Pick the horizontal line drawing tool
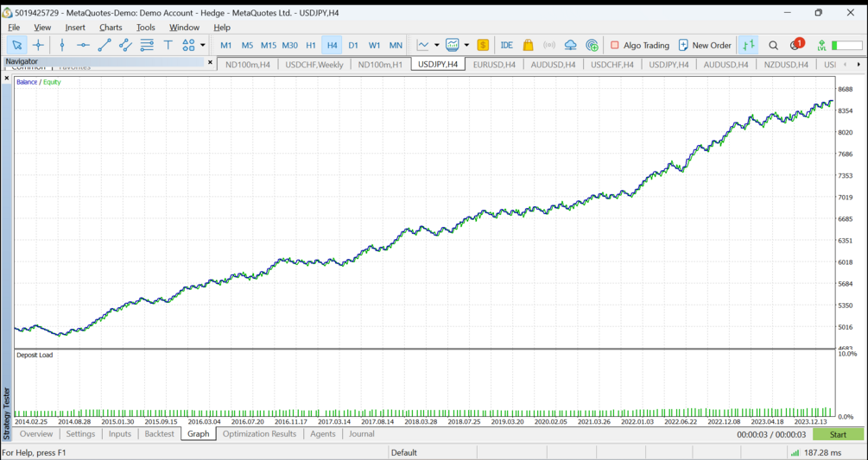Screen dimensions: 868x460 click(x=83, y=46)
